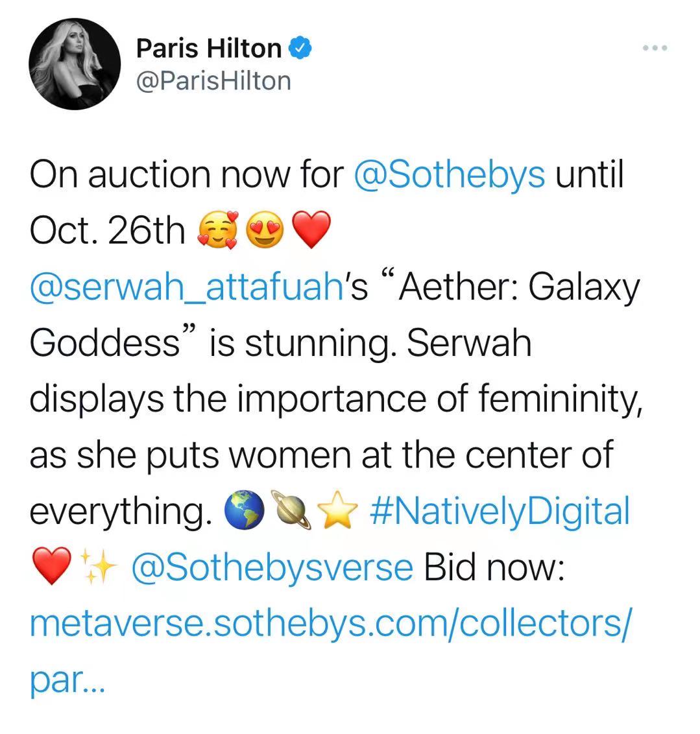
Task: Click the red heart after Oct. 26th
Action: coord(312,231)
